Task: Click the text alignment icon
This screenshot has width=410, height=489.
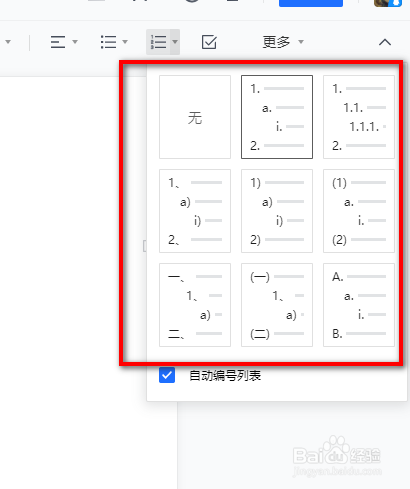Action: tap(58, 42)
